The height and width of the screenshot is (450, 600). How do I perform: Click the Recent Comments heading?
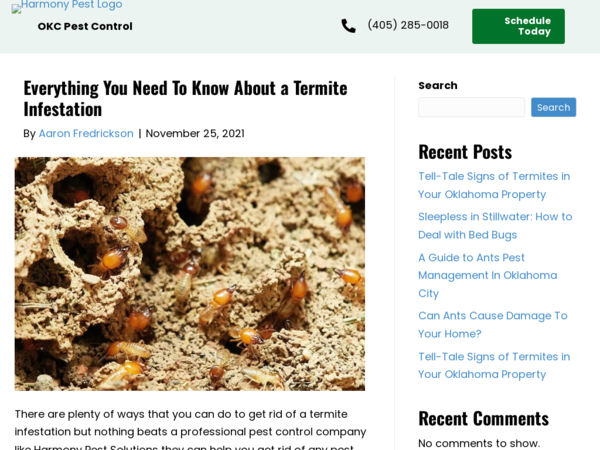click(x=483, y=418)
